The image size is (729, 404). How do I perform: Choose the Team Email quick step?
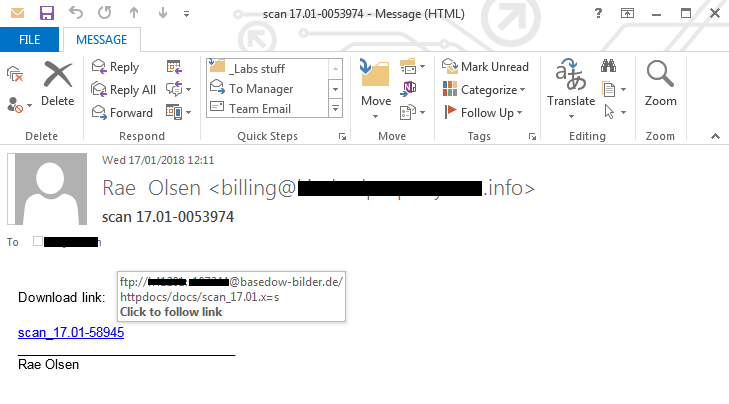260,109
